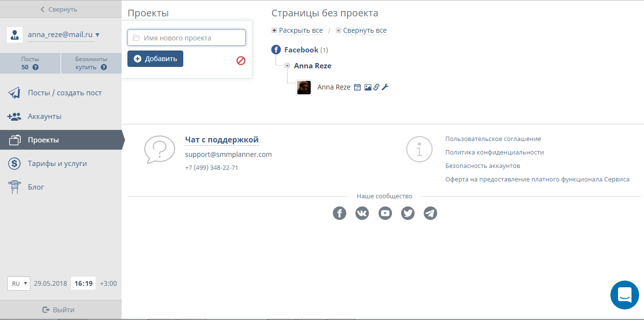Click the link icon on the Anna Reze row
Image resolution: width=644 pixels, height=320 pixels.
coord(376,87)
